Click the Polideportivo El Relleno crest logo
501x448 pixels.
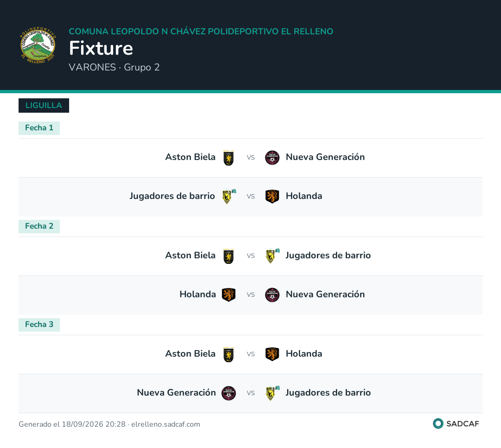(x=38, y=45)
